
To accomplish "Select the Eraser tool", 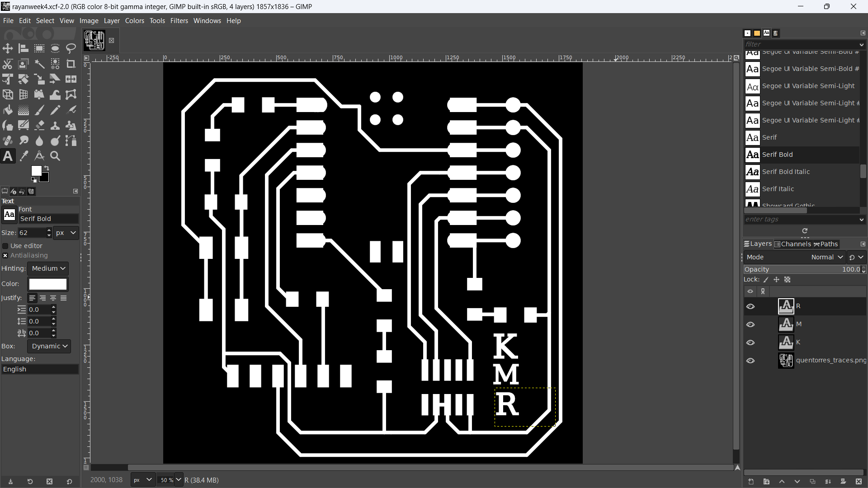I will coord(39,126).
